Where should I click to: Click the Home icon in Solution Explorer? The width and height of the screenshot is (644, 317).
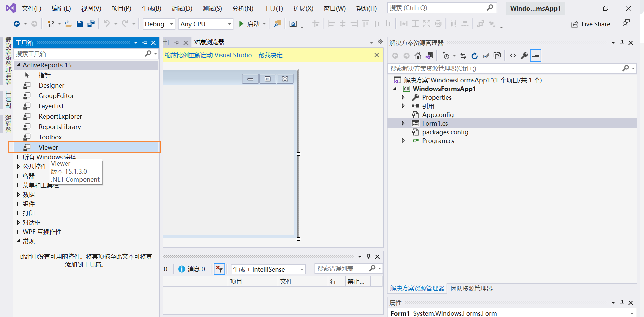(x=418, y=56)
